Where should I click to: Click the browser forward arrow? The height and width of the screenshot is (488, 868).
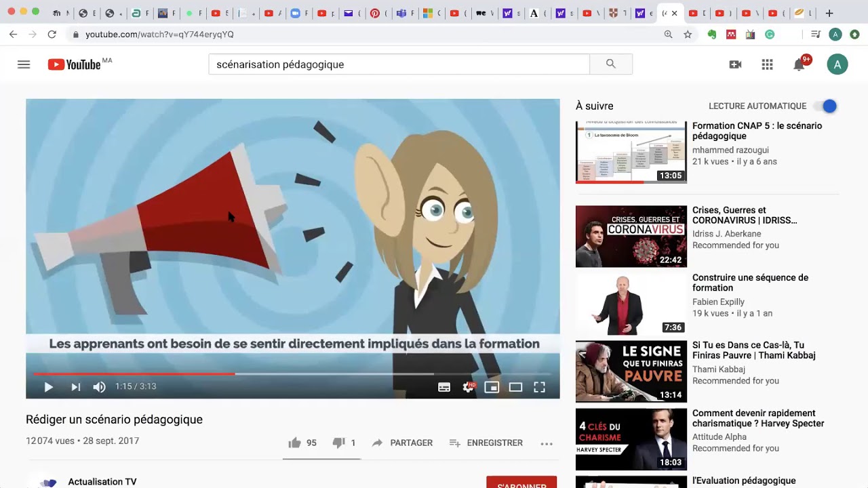(x=33, y=34)
